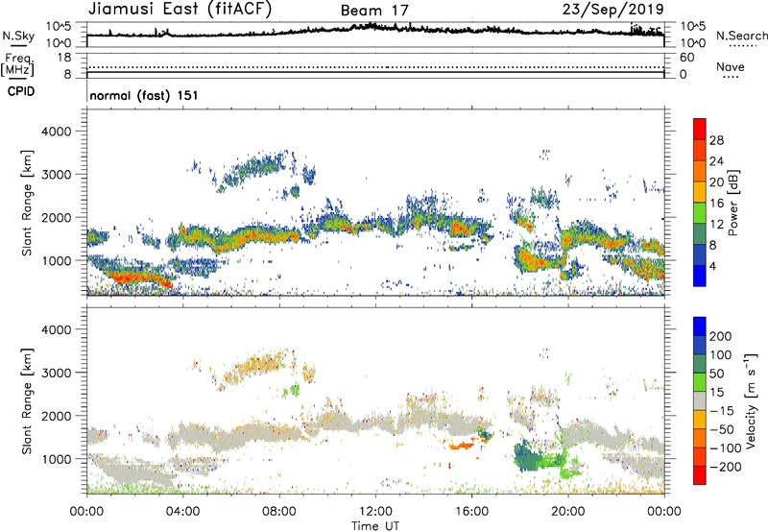This screenshot has height=532, width=768.
Task: Click the '04:00' time axis tick label
Action: click(x=182, y=512)
